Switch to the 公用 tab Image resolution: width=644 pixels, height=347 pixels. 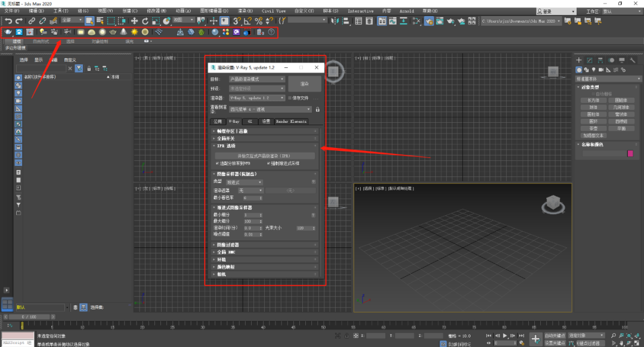pyautogui.click(x=218, y=122)
